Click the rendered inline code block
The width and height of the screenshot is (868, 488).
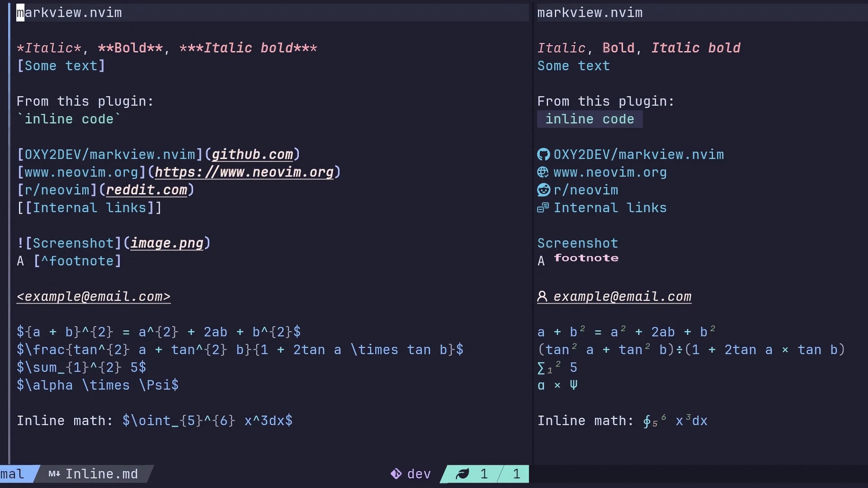(590, 119)
